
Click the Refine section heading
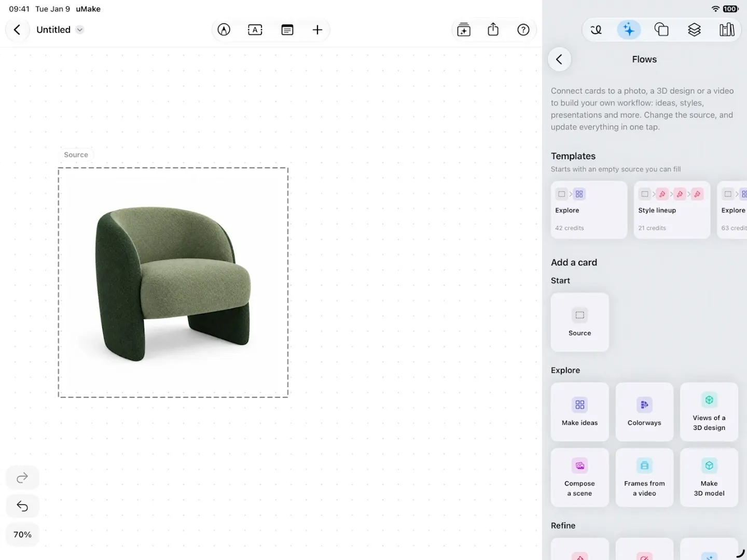pos(563,525)
